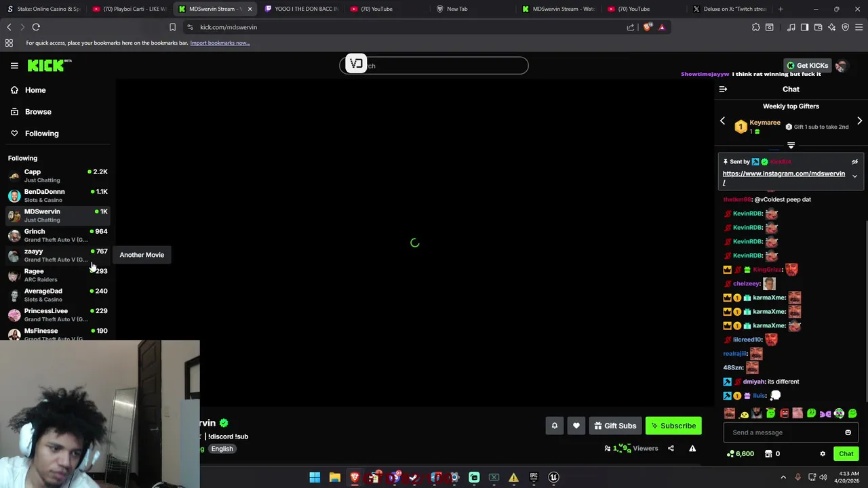Click Import bookmarks now link

coord(220,43)
